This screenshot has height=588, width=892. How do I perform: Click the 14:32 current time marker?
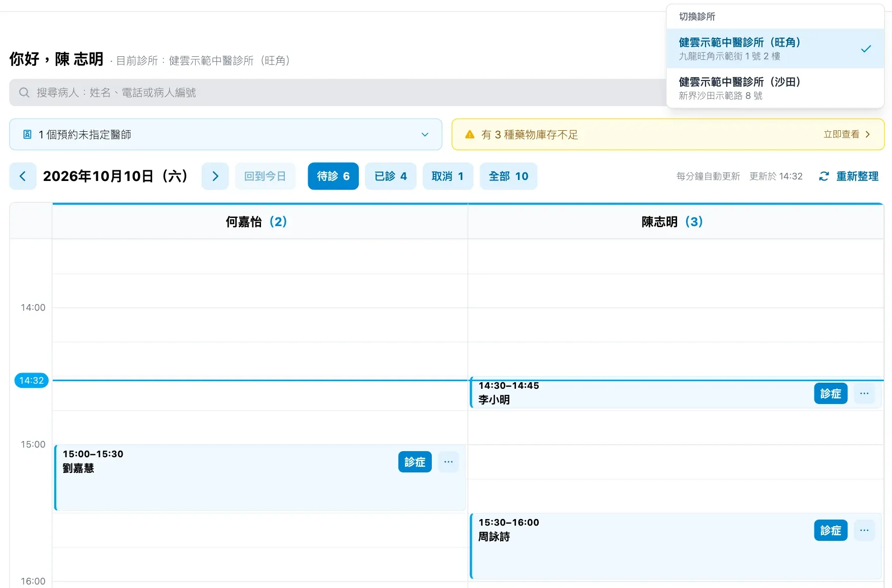(x=31, y=380)
